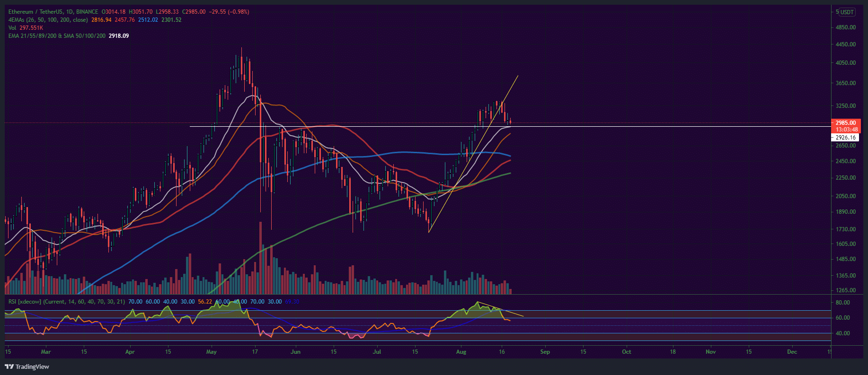Click the 1890.00 price axis label

(x=846, y=212)
